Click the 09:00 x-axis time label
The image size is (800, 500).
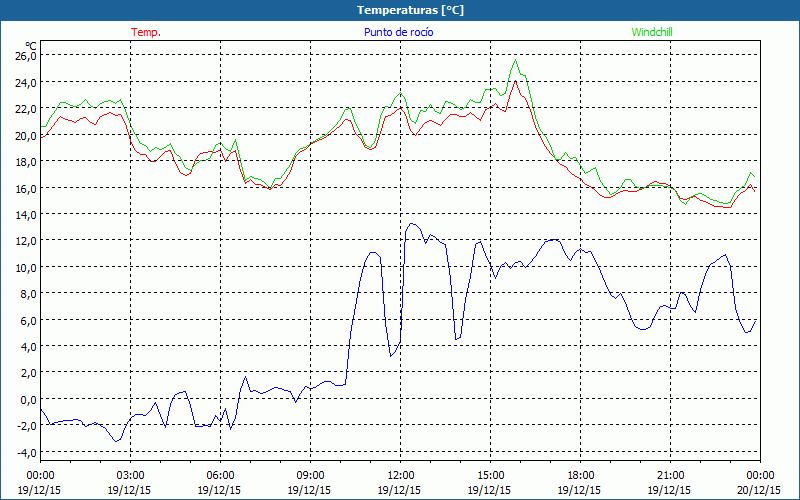pyautogui.click(x=310, y=476)
